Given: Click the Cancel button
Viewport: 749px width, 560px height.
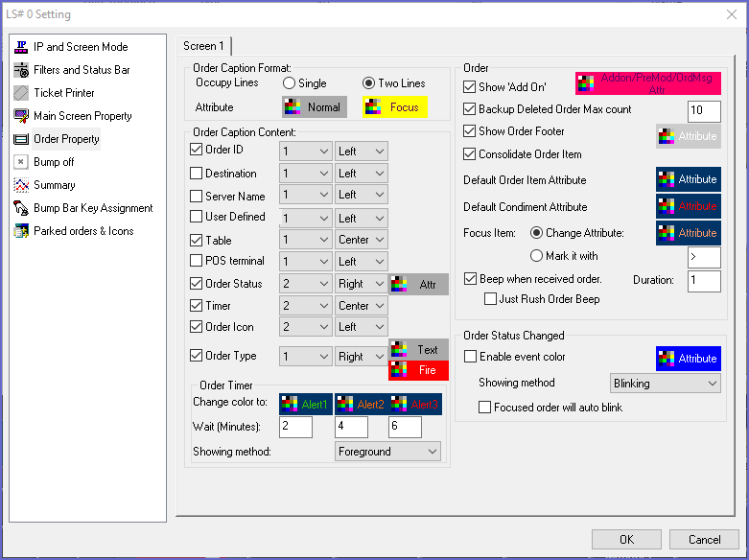Looking at the screenshot, I should [704, 540].
